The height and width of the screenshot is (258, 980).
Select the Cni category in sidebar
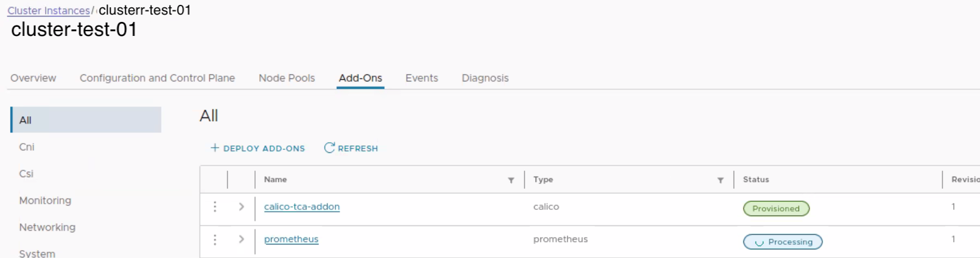click(27, 147)
